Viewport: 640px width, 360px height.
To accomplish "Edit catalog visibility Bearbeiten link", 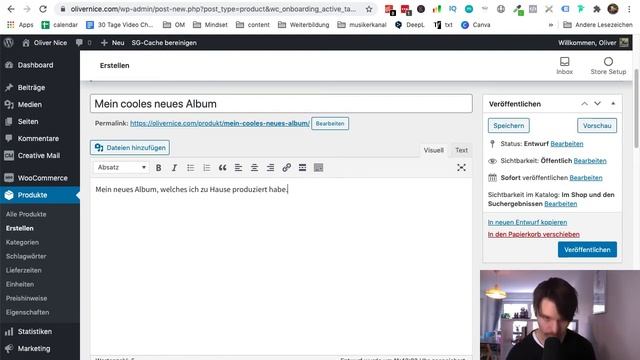I will click(561, 204).
